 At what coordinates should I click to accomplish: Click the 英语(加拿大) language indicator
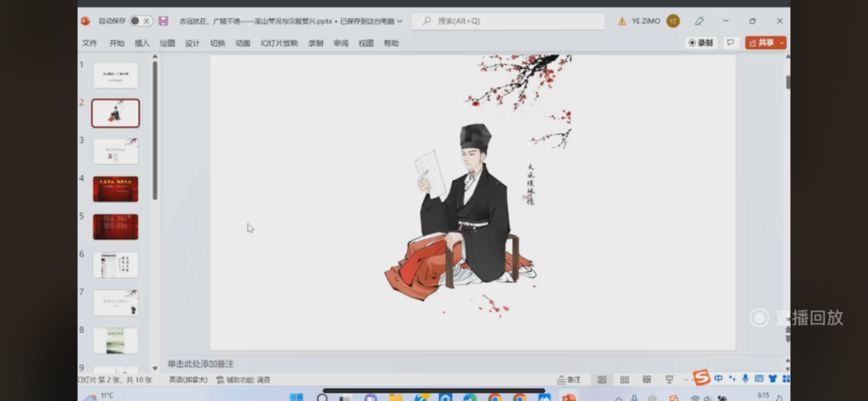point(188,380)
